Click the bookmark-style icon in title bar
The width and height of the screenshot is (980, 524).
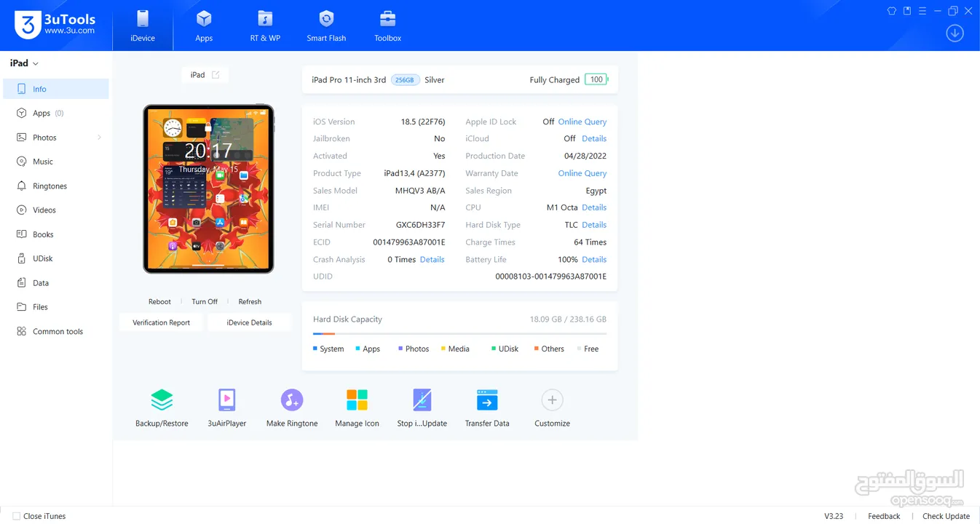[907, 11]
